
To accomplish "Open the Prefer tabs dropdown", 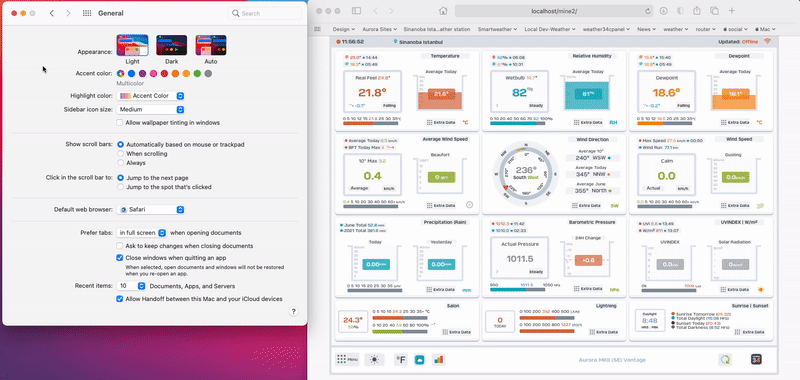I will click(142, 233).
